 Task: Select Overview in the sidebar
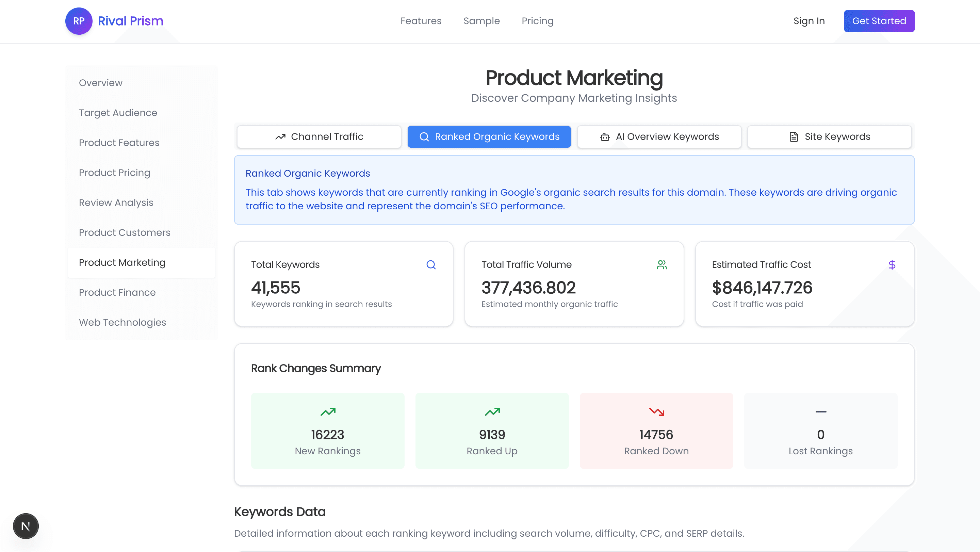(100, 83)
